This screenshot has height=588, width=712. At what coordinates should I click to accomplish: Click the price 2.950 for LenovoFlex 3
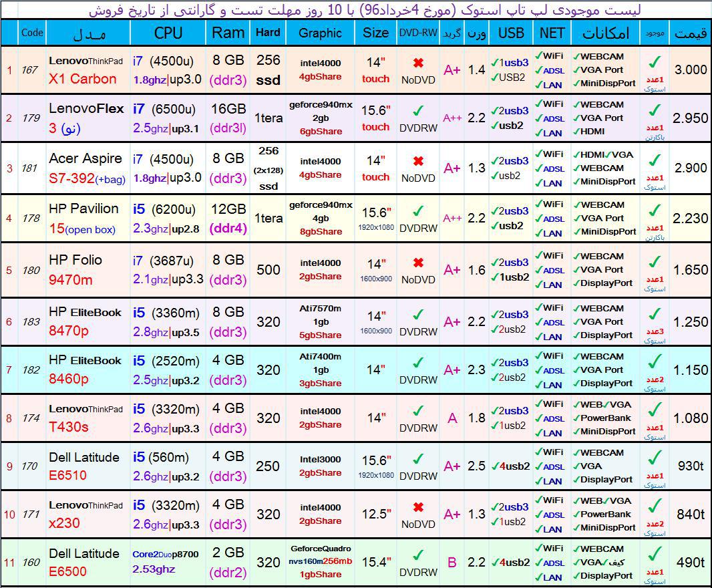[x=690, y=118]
